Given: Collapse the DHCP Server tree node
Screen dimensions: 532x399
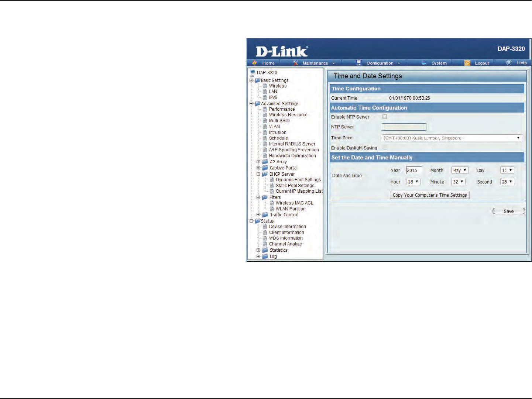Looking at the screenshot, I should coord(258,174).
